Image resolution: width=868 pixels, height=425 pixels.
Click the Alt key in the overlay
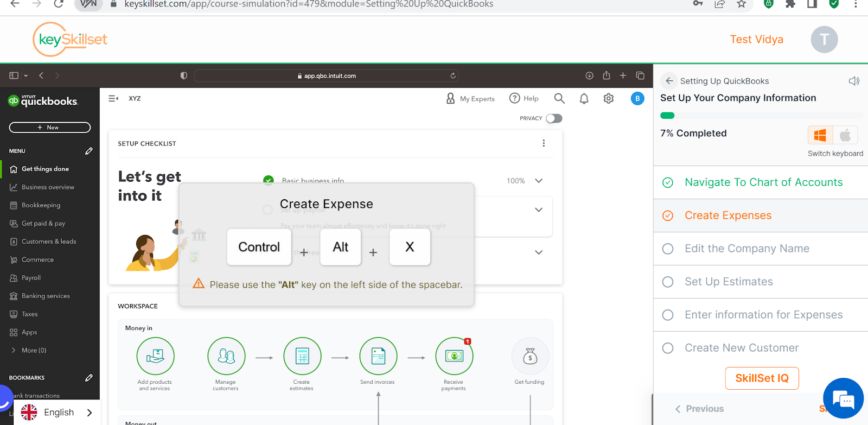tap(340, 247)
